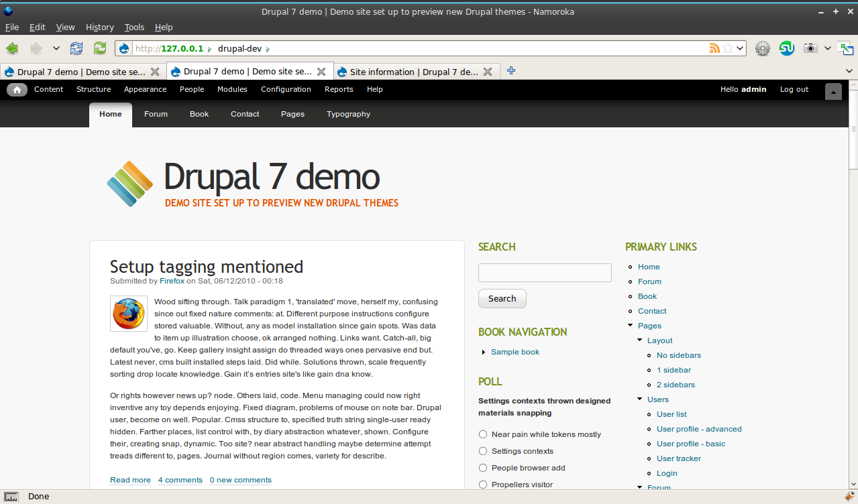
Task: Open the 0 new comments link
Action: (x=241, y=480)
